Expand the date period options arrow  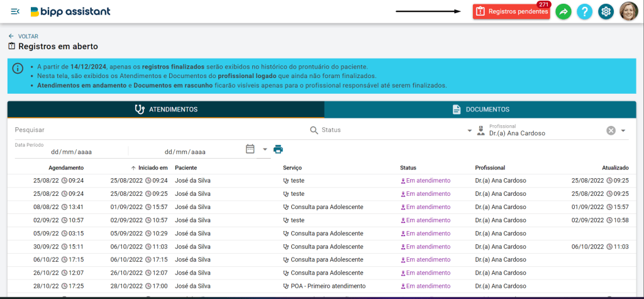(265, 149)
